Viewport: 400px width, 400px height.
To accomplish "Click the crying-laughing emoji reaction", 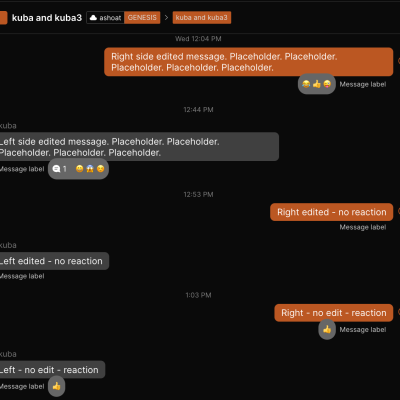I will click(306, 84).
